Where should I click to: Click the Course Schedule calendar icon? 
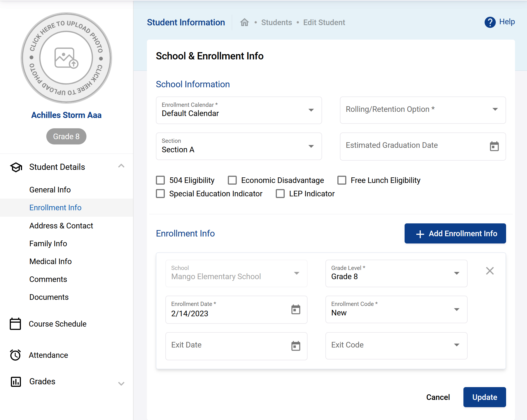pyautogui.click(x=15, y=324)
